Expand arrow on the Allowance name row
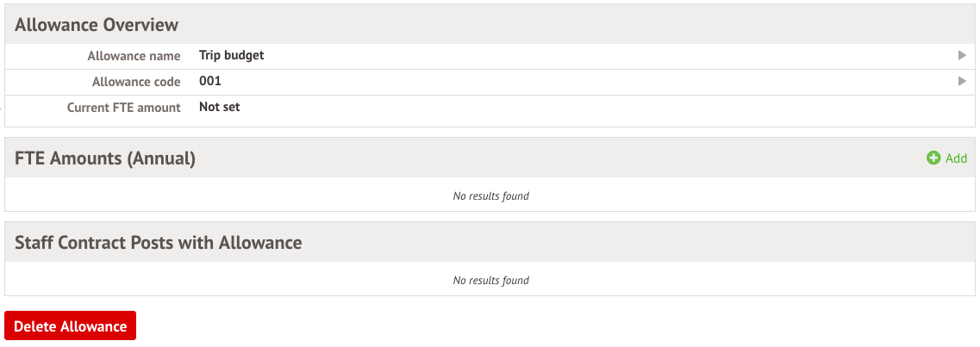Image resolution: width=980 pixels, height=347 pixels. (962, 56)
